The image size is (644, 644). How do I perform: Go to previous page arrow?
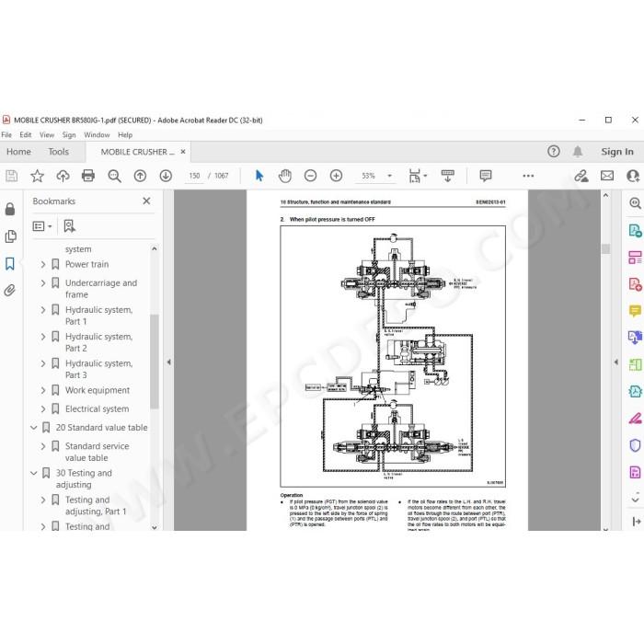pyautogui.click(x=140, y=176)
